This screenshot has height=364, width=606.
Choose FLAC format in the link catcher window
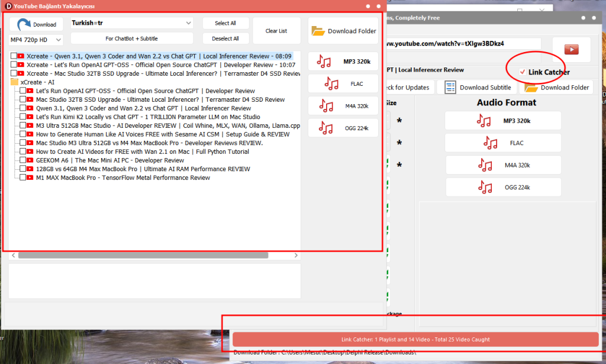343,84
